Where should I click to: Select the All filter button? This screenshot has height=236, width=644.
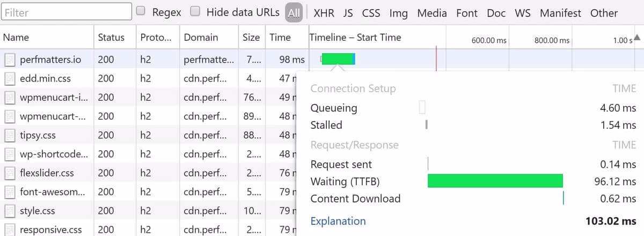point(294,13)
